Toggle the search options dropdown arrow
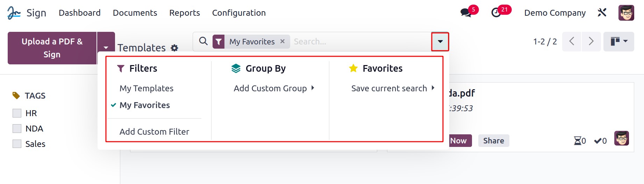Screen dimensions: 644x184 440,42
